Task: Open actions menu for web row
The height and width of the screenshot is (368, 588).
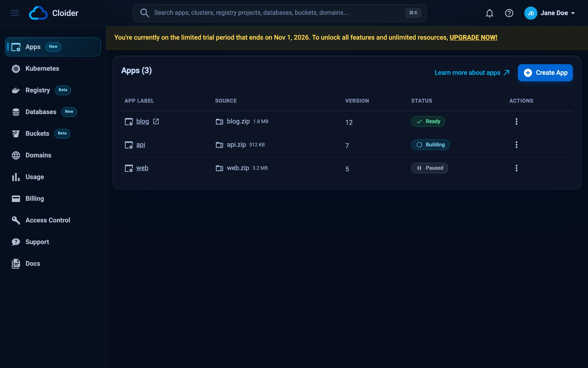Action: [516, 168]
